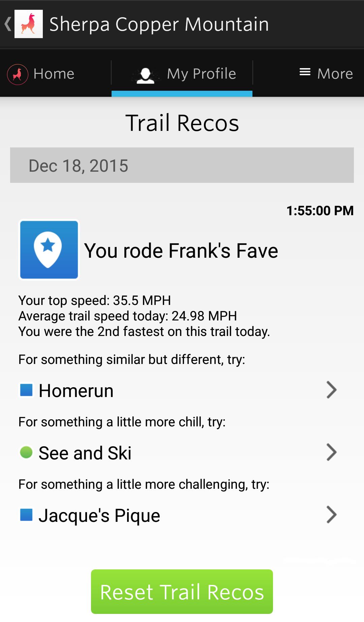This screenshot has height=622, width=364.
Task: Open the More menu
Action: pos(335,74)
